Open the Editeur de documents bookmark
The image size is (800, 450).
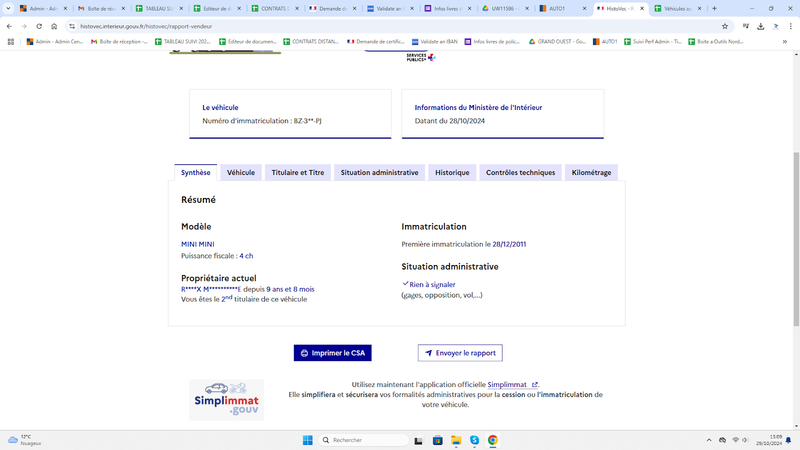pyautogui.click(x=247, y=42)
